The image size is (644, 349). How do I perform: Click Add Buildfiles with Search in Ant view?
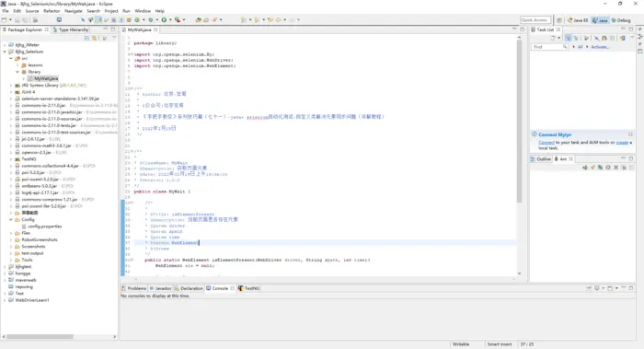point(592,168)
